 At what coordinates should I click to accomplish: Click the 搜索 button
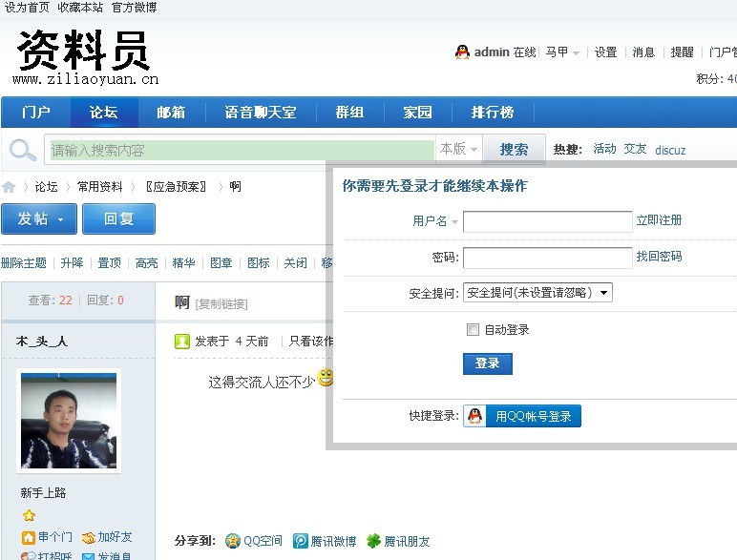pos(515,150)
